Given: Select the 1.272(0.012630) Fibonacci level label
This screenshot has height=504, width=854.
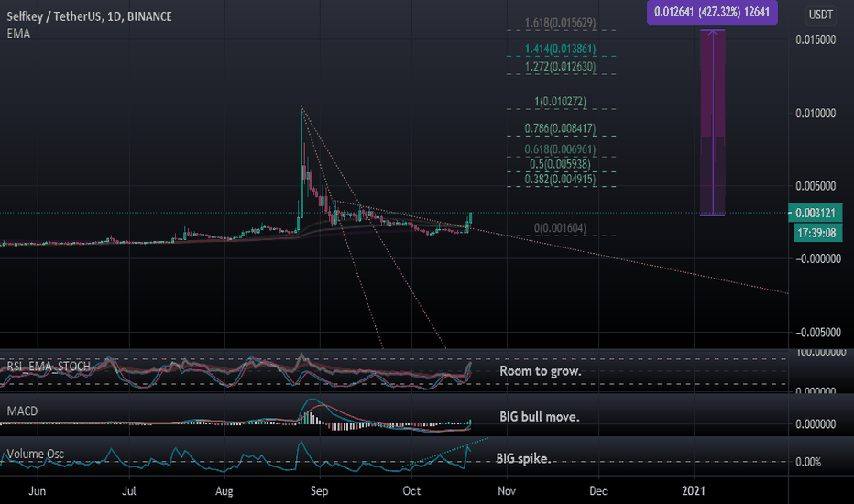Looking at the screenshot, I should tap(560, 67).
